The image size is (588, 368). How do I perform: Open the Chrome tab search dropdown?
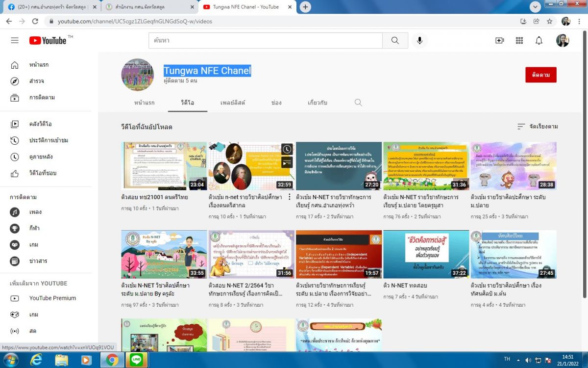(x=535, y=7)
